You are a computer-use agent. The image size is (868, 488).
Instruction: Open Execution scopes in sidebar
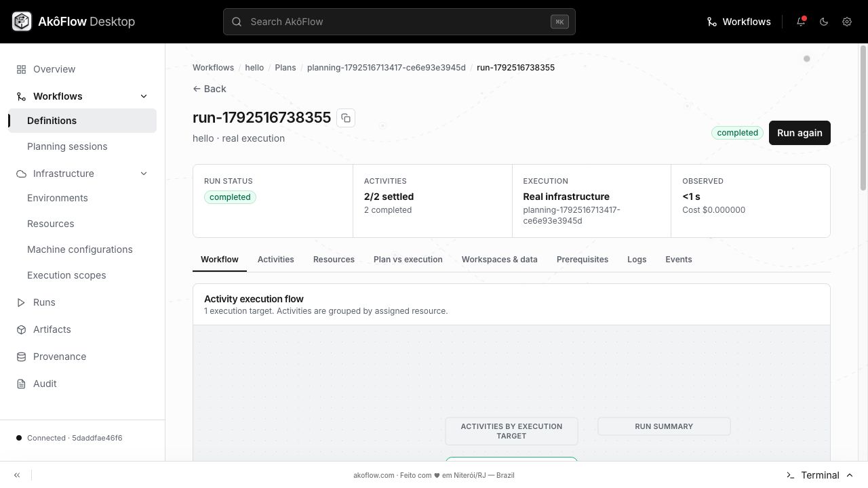coord(82,275)
